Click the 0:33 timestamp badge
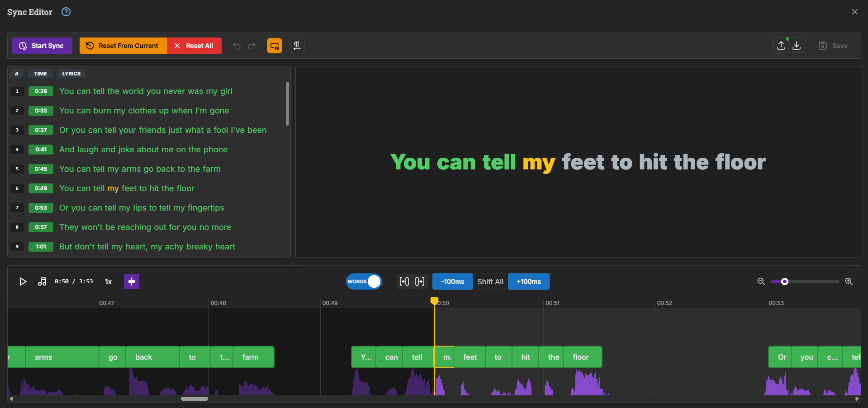Image resolution: width=868 pixels, height=408 pixels. [41, 111]
